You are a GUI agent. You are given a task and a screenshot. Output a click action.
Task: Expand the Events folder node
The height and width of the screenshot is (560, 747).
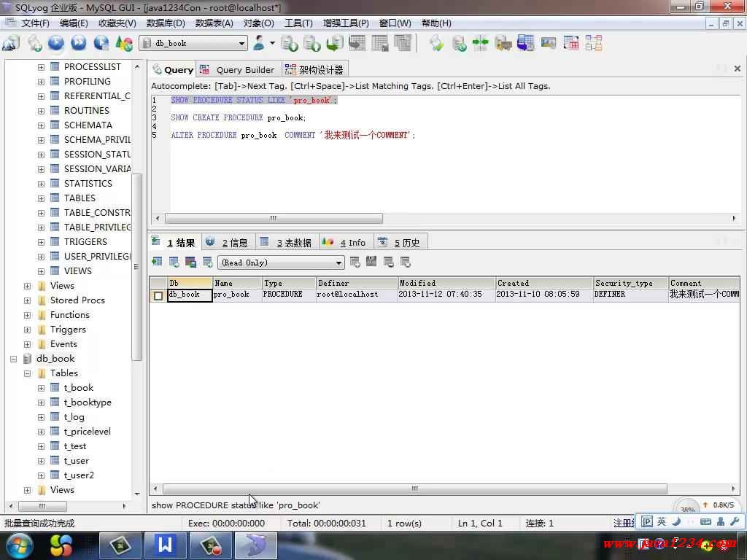click(x=27, y=344)
